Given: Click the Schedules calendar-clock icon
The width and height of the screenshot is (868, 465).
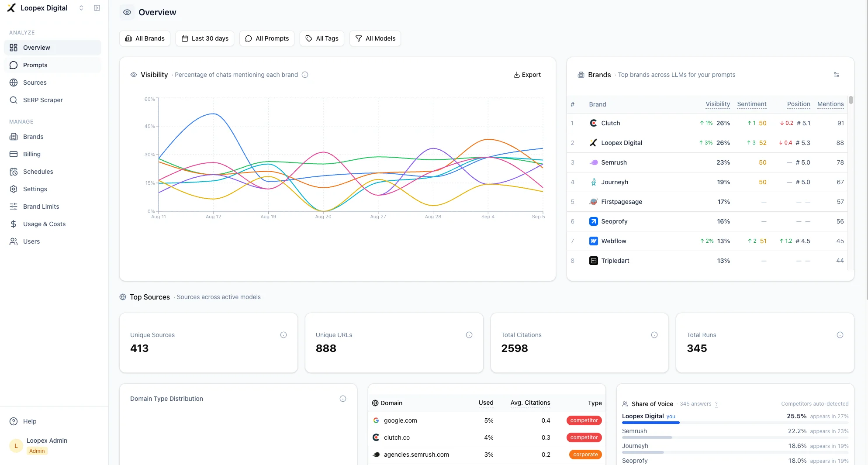Looking at the screenshot, I should 14,172.
